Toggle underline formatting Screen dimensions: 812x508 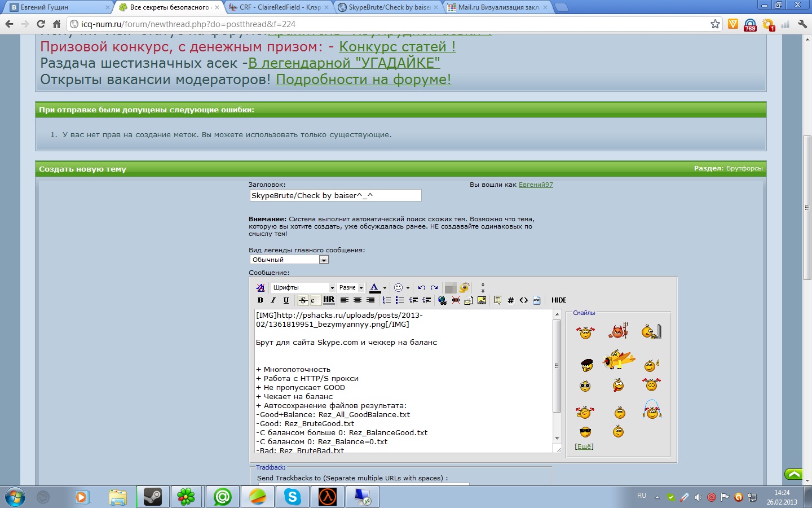[286, 300]
